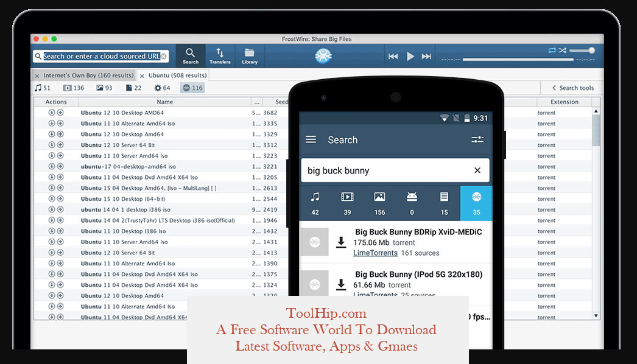Select phone torrents tab (35)
Screen dimensions: 637x364
click(476, 203)
